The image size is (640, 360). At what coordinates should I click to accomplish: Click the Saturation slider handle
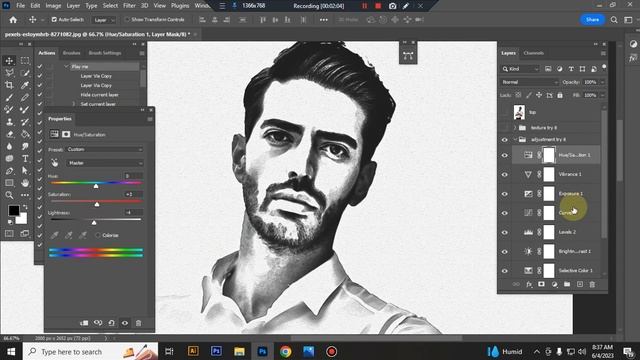pyautogui.click(x=97, y=204)
